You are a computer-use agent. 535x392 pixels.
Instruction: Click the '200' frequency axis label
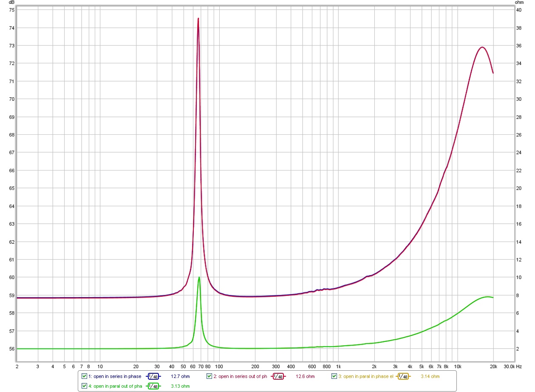[255, 366]
